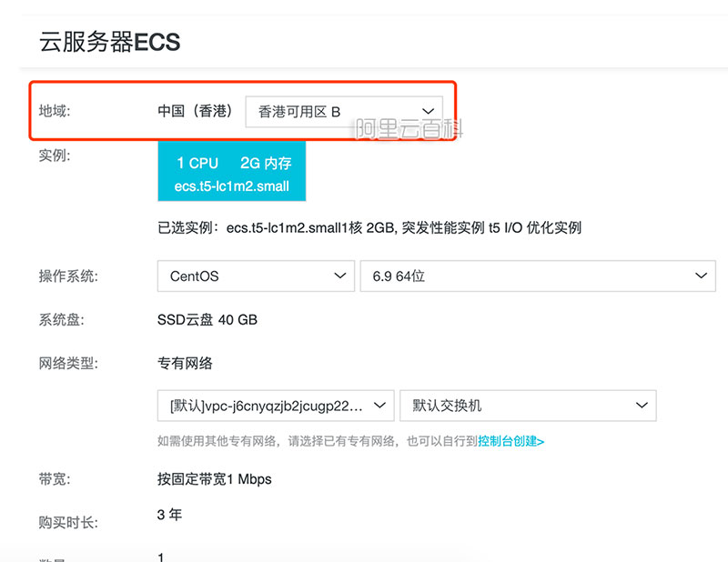The image size is (728, 562).
Task: Click the 操作系统: label
Action: [68, 276]
